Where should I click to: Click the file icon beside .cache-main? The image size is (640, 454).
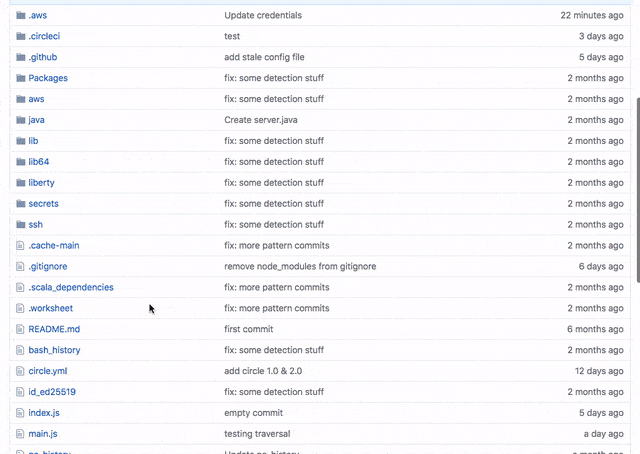pyautogui.click(x=20, y=245)
